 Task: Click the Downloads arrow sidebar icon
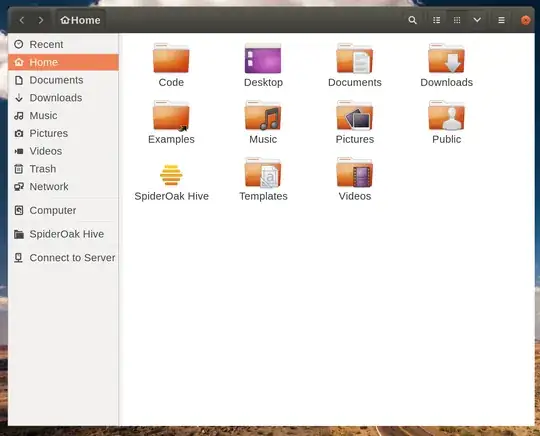tap(19, 98)
